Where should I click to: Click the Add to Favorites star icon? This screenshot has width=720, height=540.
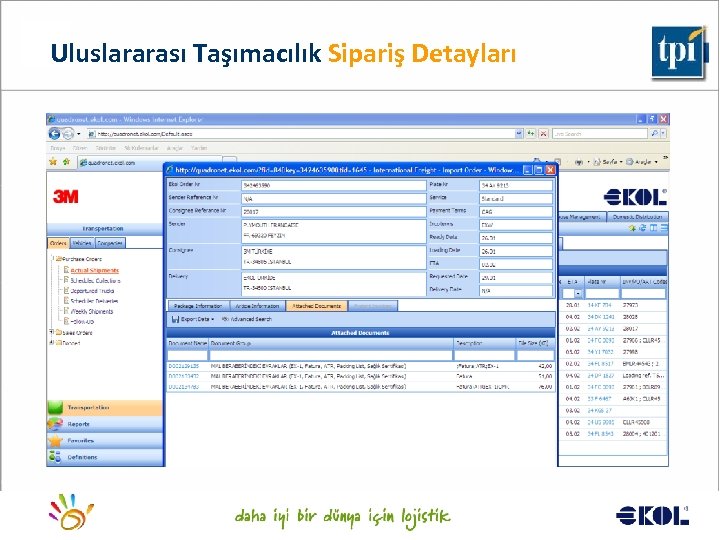click(67, 162)
